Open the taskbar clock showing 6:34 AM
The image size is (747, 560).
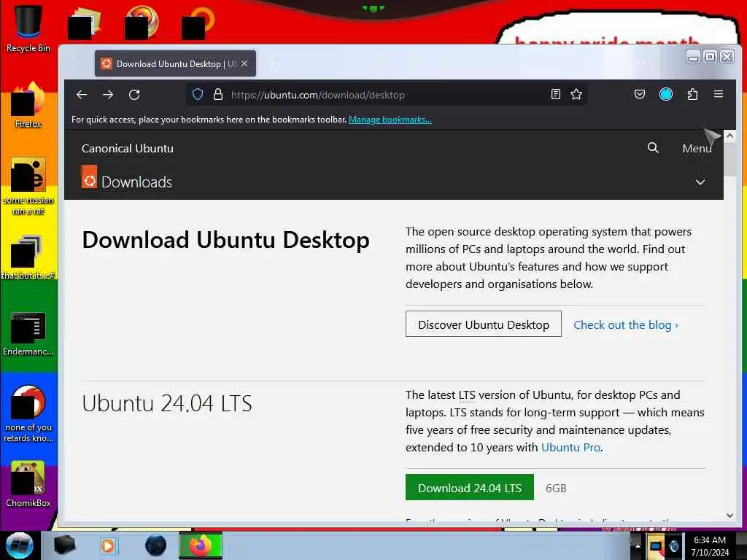[710, 545]
